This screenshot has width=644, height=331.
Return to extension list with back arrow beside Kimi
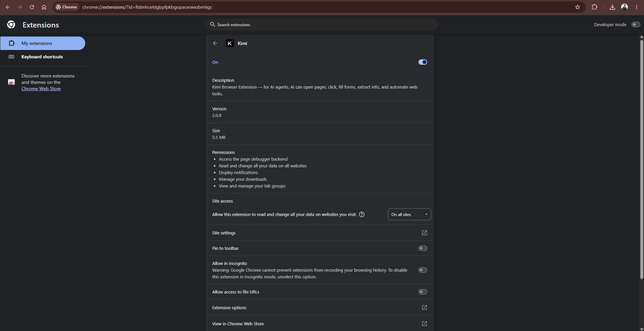215,43
